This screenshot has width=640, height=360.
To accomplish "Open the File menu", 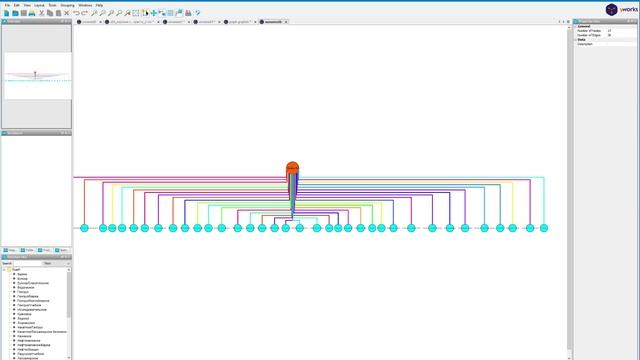I will (7, 5).
